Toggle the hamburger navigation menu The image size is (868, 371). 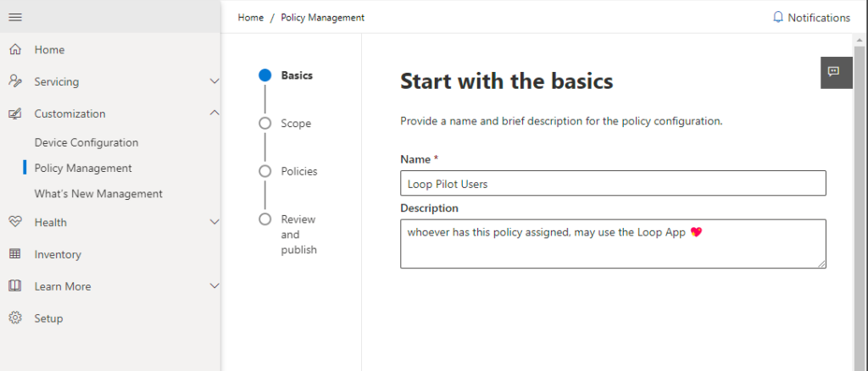tap(15, 17)
